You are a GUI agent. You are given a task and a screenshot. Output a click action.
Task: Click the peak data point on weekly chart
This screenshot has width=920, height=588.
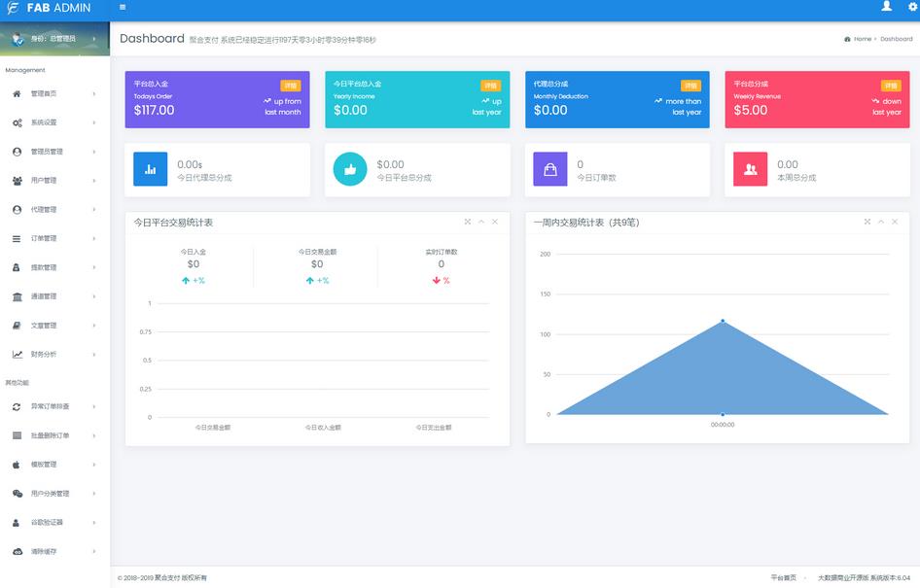[723, 321]
